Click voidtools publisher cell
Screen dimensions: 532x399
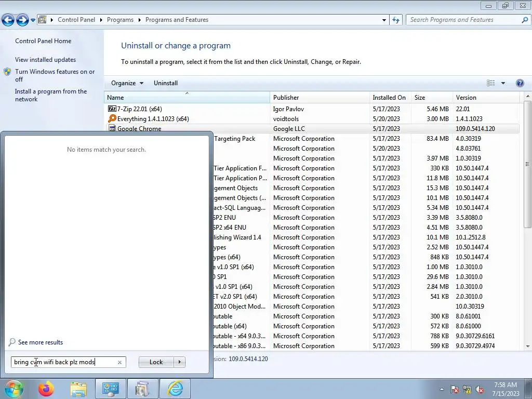click(x=286, y=119)
